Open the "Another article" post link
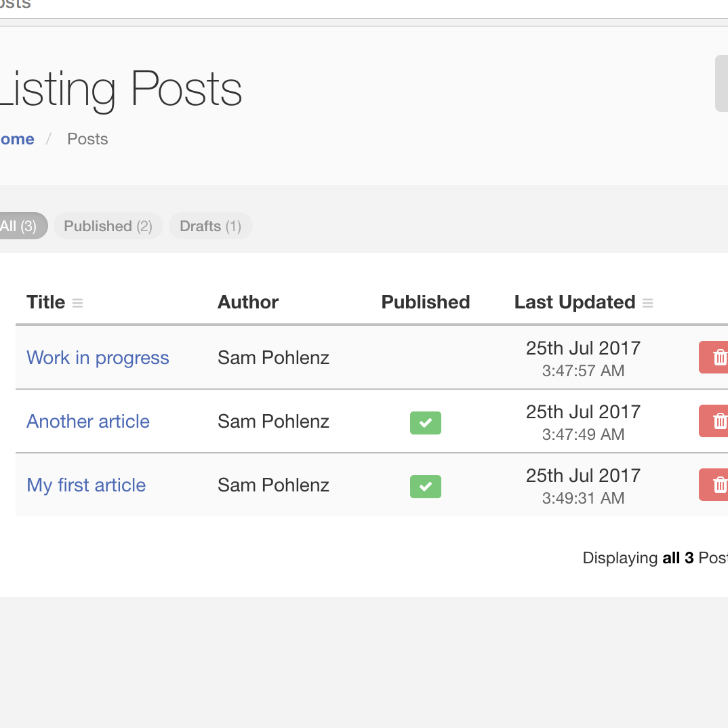This screenshot has height=728, width=728. 88,422
